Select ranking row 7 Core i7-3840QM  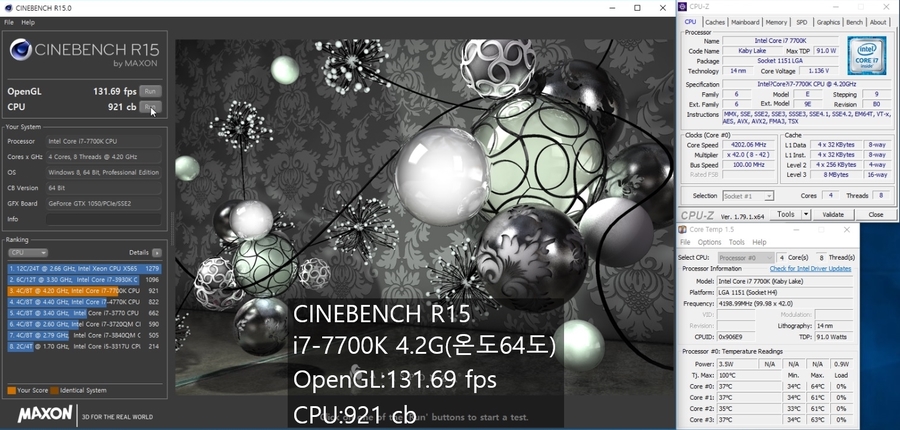click(x=84, y=335)
